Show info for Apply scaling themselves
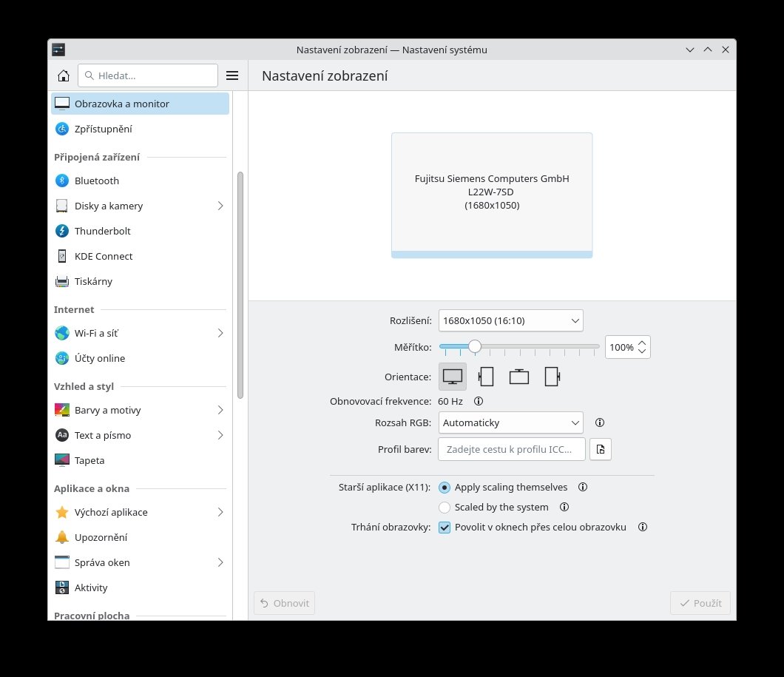Screen dimensions: 784x677 (x=583, y=487)
